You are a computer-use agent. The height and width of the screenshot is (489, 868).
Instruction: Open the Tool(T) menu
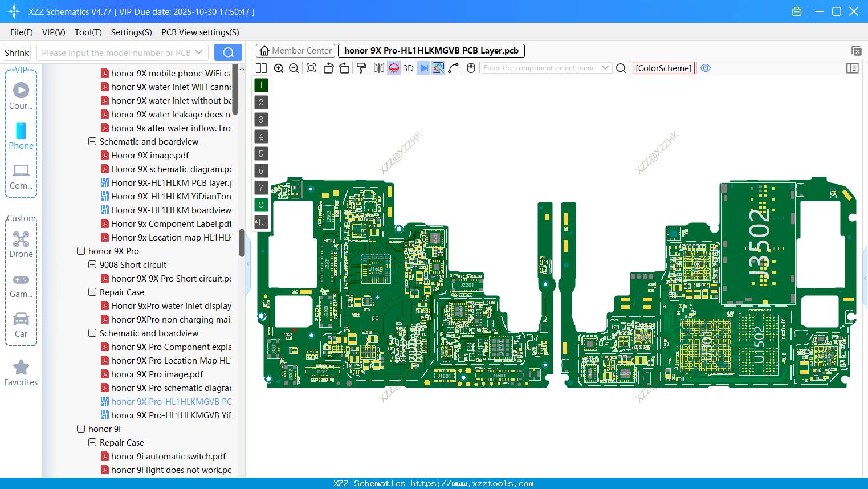[88, 32]
